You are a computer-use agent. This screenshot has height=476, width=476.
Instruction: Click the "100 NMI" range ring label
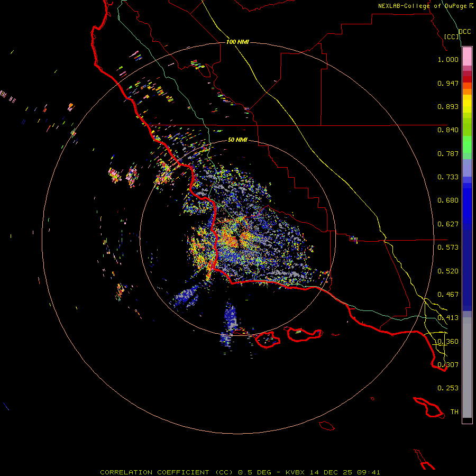(x=237, y=42)
